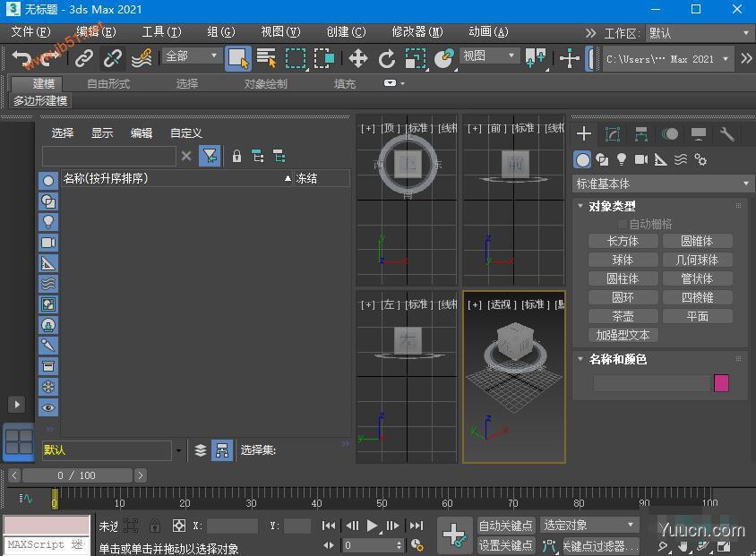Click the 长方体 creation button

click(623, 240)
